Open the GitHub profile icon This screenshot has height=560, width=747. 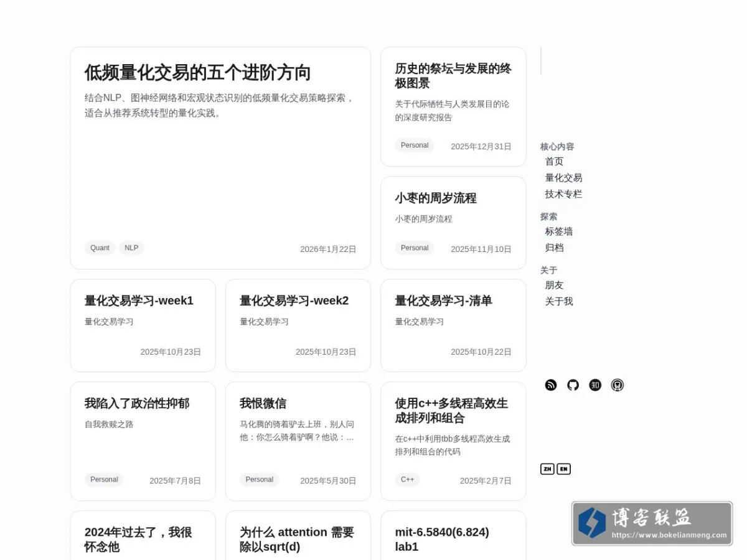pyautogui.click(x=573, y=385)
